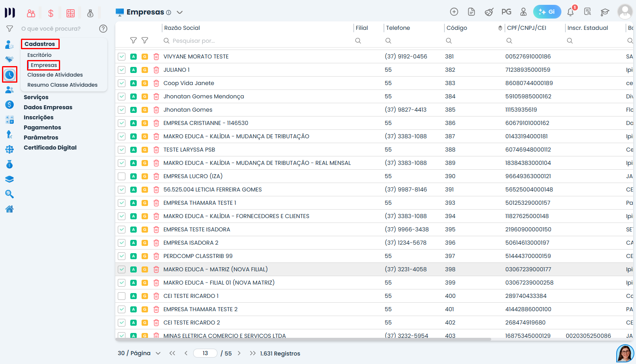Open the help question mark icon
The width and height of the screenshot is (636, 364).
click(x=103, y=29)
